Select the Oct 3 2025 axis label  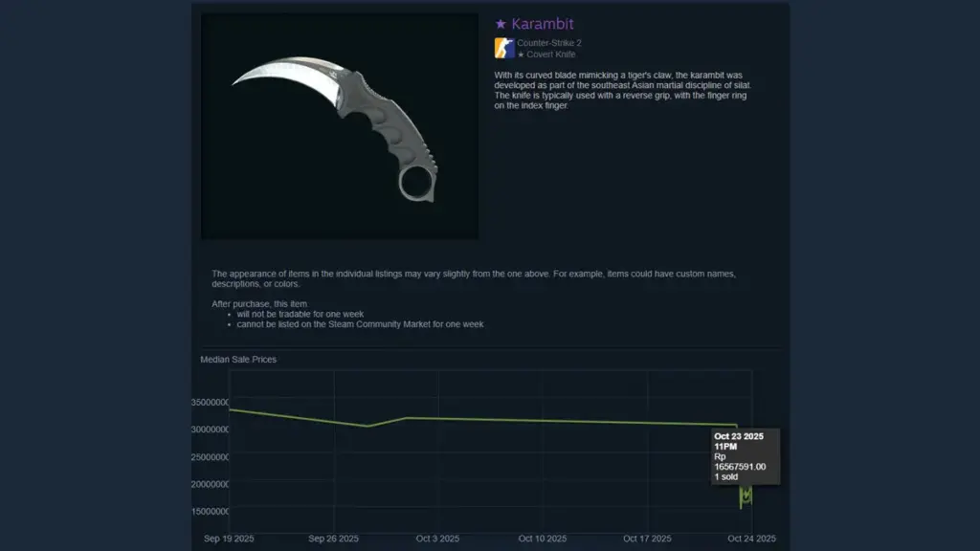pyautogui.click(x=437, y=539)
